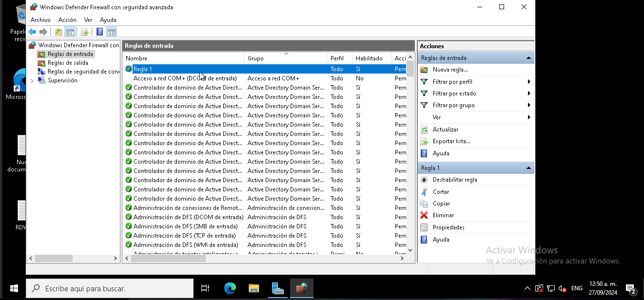Open the Ver submenu arrow in Acciones
Screen dimensions: 644x300
pyautogui.click(x=529, y=117)
